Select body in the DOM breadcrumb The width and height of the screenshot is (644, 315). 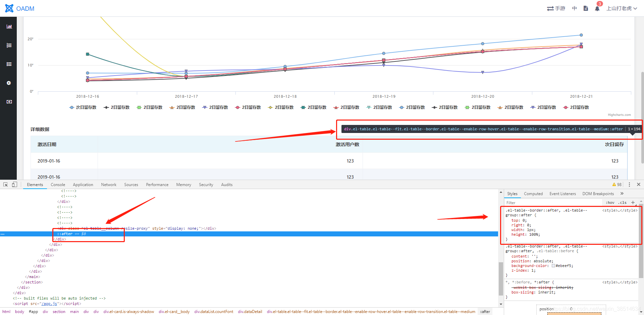20,312
